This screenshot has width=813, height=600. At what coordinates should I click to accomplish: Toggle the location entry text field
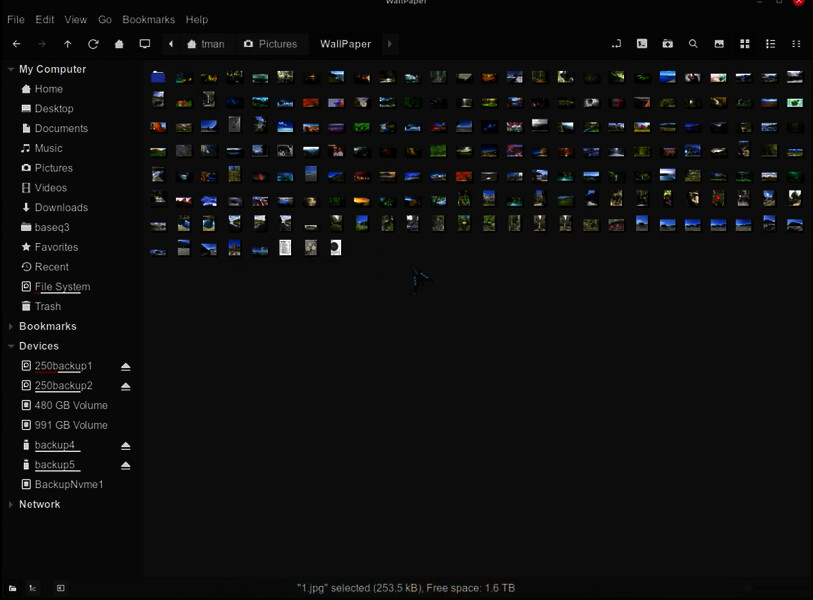pos(616,44)
